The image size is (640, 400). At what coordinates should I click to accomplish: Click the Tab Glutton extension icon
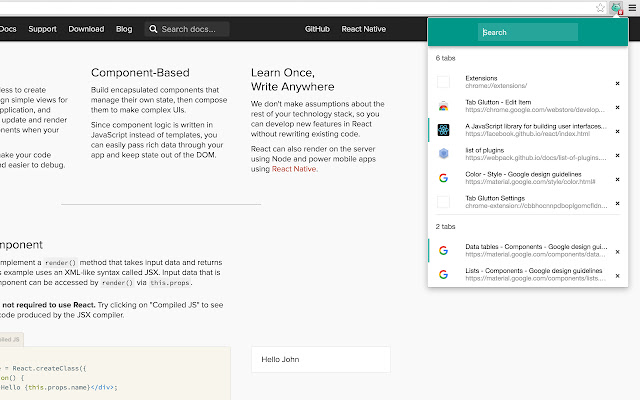click(x=616, y=8)
